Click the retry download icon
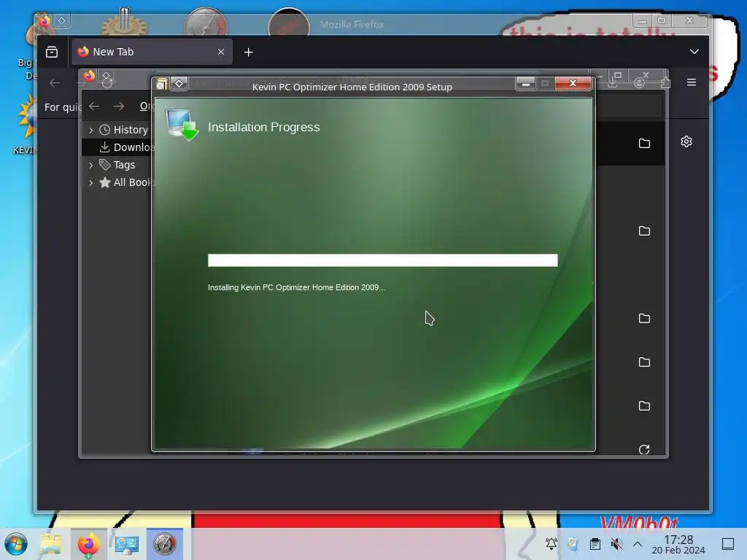 coord(644,449)
